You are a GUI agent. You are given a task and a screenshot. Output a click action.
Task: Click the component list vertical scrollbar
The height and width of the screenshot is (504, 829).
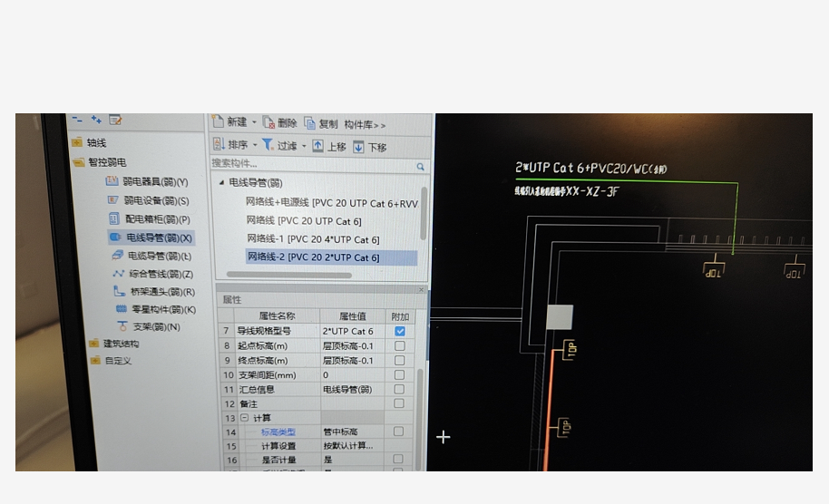coord(424,213)
